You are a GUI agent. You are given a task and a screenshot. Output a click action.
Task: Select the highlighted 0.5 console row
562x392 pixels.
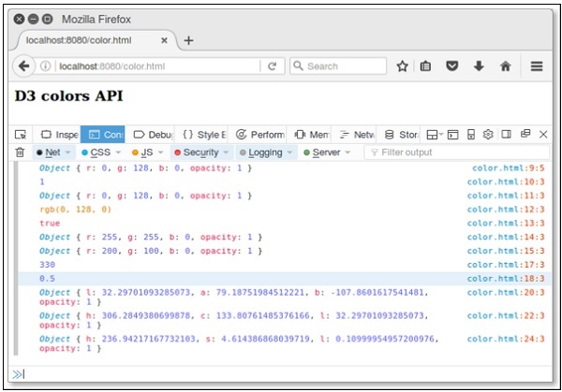point(285,279)
